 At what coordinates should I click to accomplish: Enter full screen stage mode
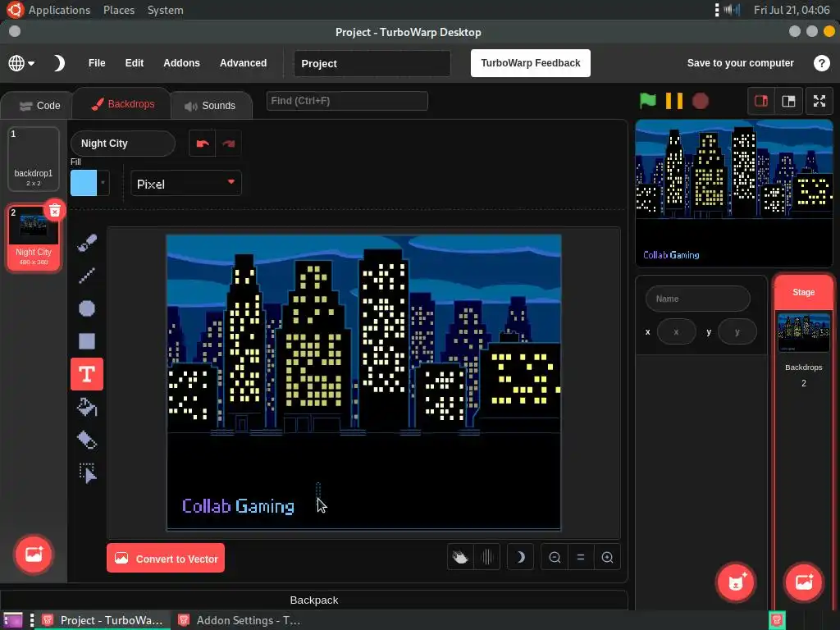point(819,101)
